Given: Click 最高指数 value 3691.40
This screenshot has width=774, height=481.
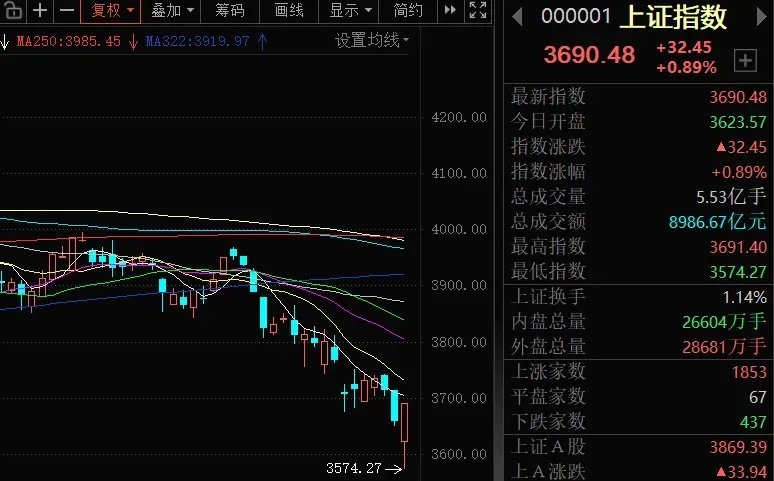Looking at the screenshot, I should coord(738,247).
